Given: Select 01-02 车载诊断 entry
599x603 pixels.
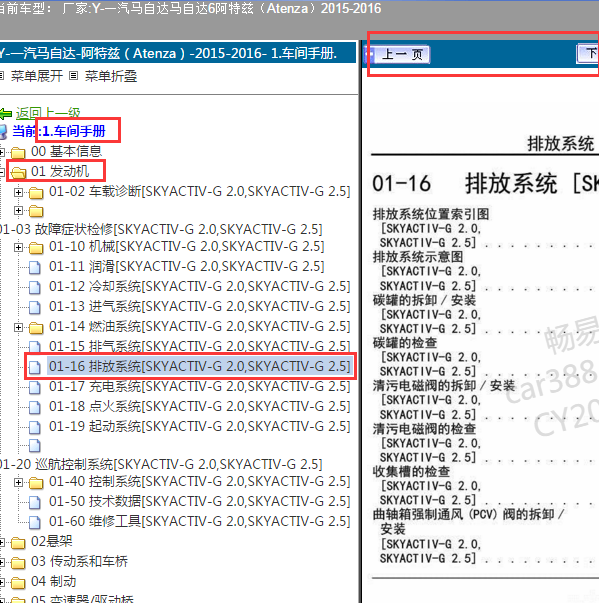Looking at the screenshot, I should (x=200, y=191).
